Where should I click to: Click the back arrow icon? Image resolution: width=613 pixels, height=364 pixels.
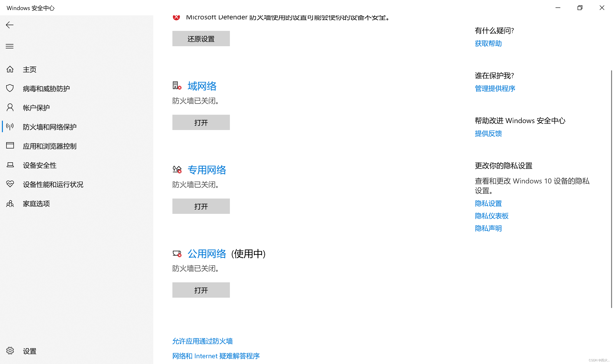click(10, 25)
